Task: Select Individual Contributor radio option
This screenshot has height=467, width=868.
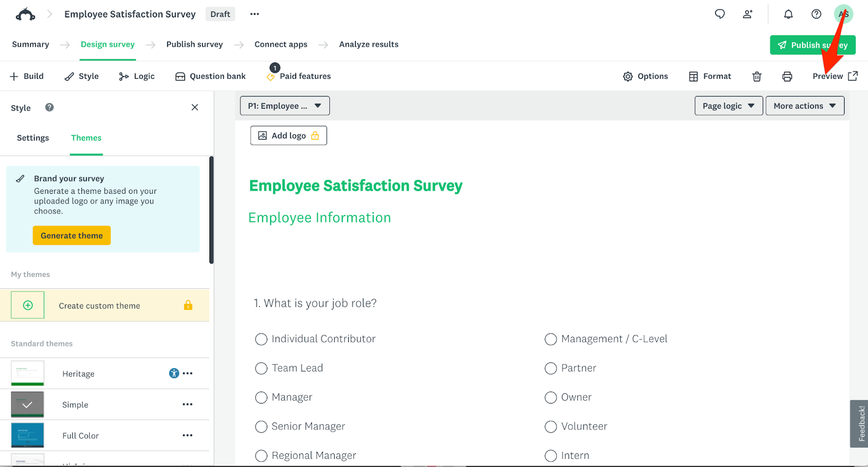Action: [261, 339]
